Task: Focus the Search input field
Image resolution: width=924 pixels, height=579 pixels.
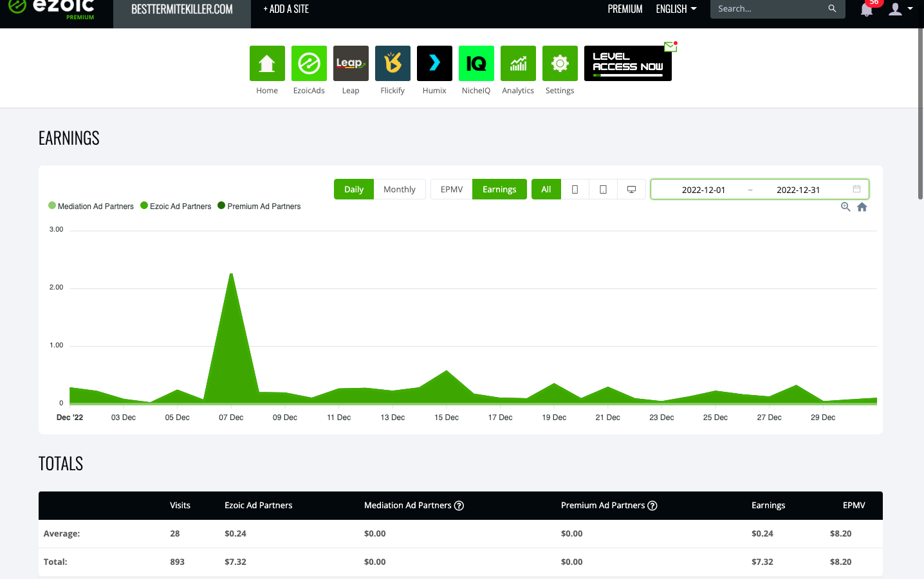Action: click(769, 8)
